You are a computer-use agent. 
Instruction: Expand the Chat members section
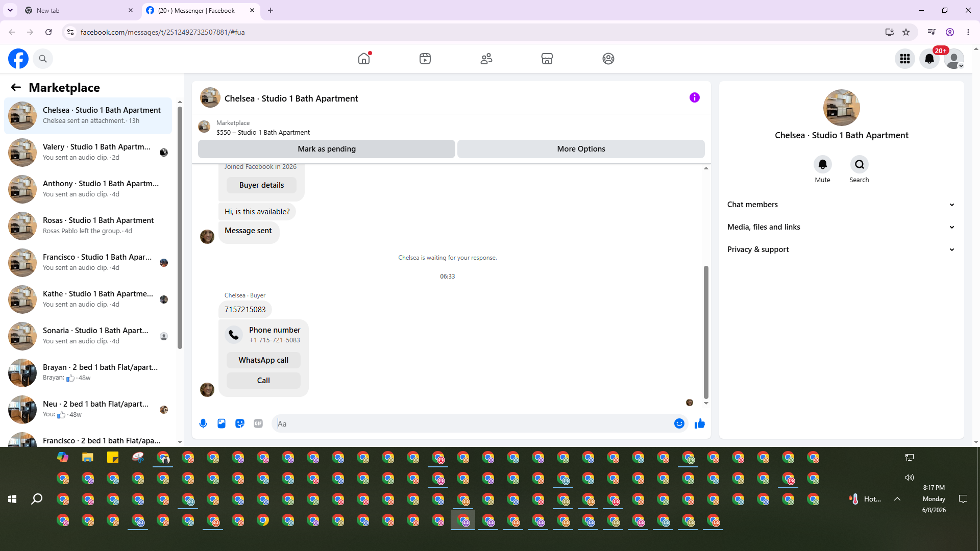[x=841, y=205]
